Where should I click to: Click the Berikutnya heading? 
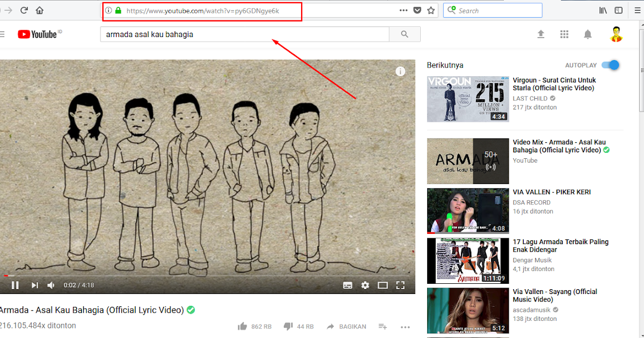click(445, 65)
